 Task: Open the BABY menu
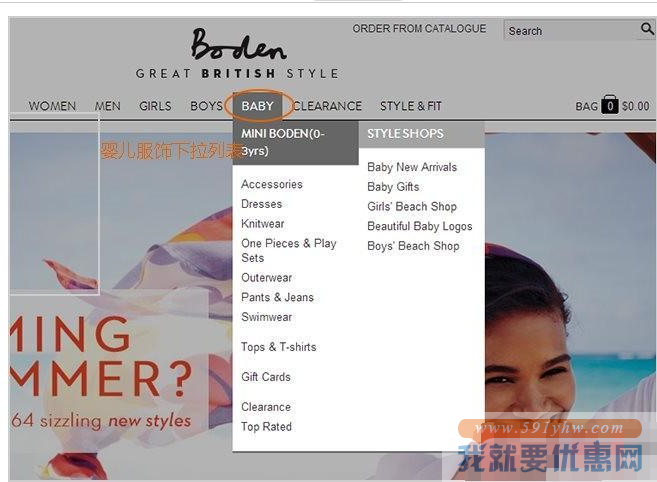click(257, 106)
